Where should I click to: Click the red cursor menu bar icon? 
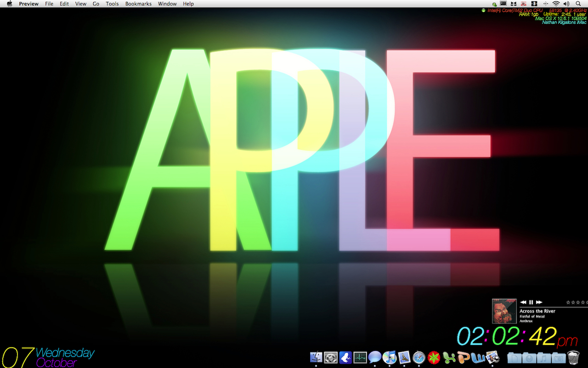(x=524, y=4)
